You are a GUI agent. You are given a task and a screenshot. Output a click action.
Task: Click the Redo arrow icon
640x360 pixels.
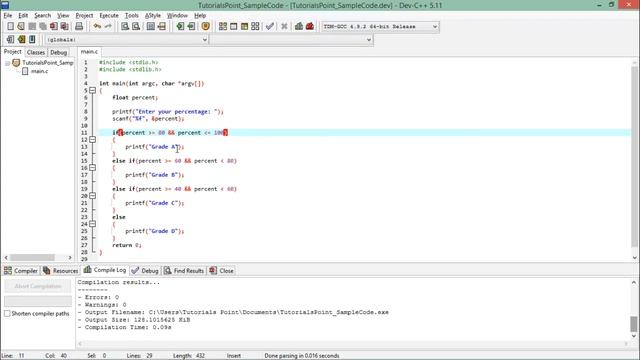click(108, 27)
